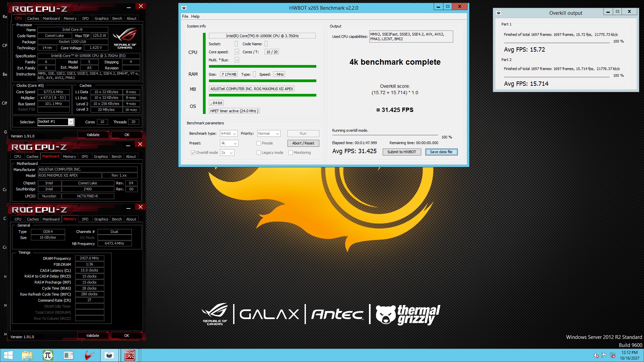Viewport: 644px width, 362px height.
Task: Maximize the HWBOT x265 Benchmark window
Action: pos(447,7)
